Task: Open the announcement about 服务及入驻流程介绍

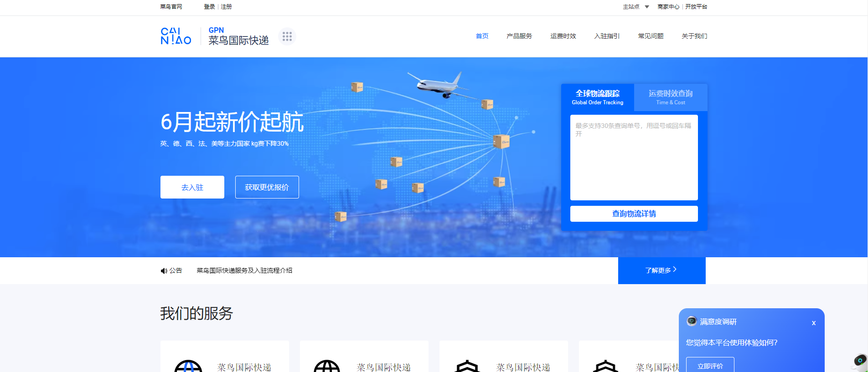Action: point(244,270)
